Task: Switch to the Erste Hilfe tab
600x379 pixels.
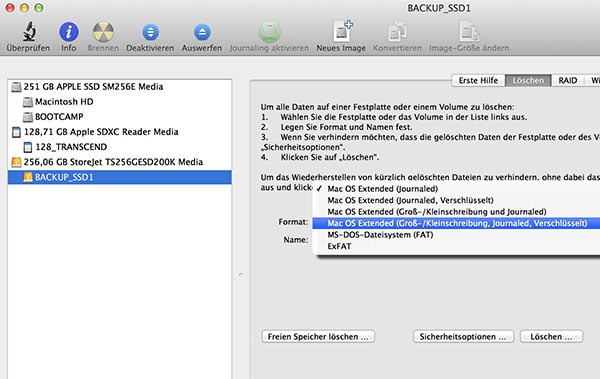Action: click(478, 81)
